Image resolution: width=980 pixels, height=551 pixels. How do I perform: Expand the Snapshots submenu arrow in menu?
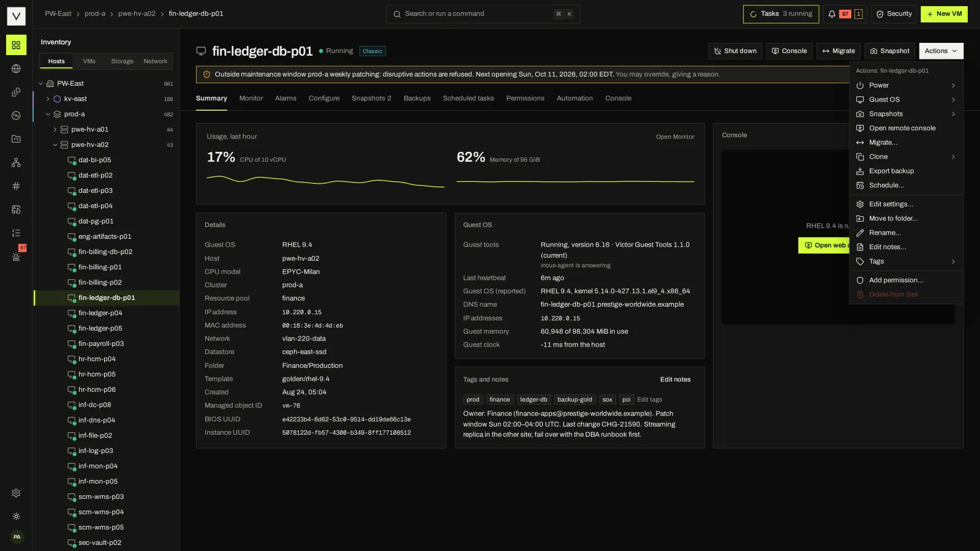953,114
